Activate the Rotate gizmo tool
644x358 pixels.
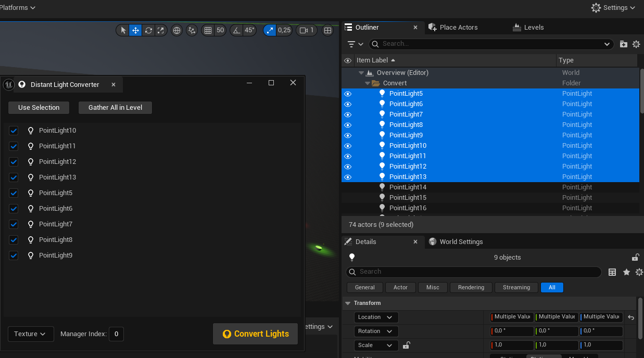148,30
